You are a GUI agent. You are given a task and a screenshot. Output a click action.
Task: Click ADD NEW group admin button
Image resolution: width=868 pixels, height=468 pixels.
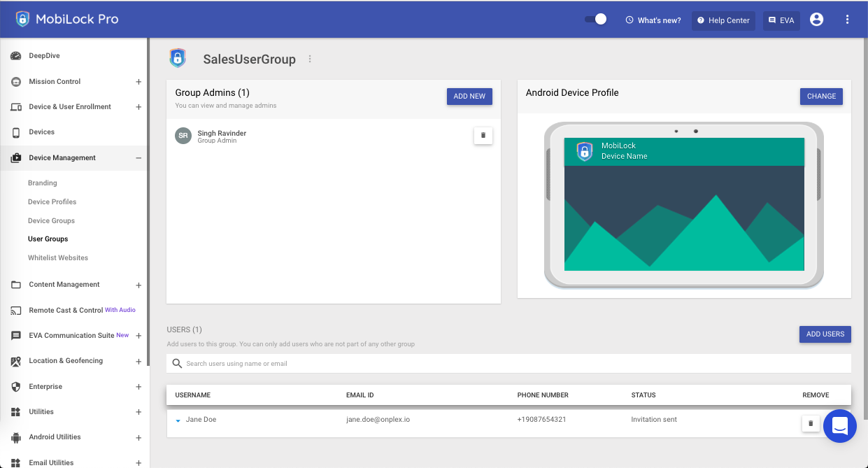coord(469,97)
